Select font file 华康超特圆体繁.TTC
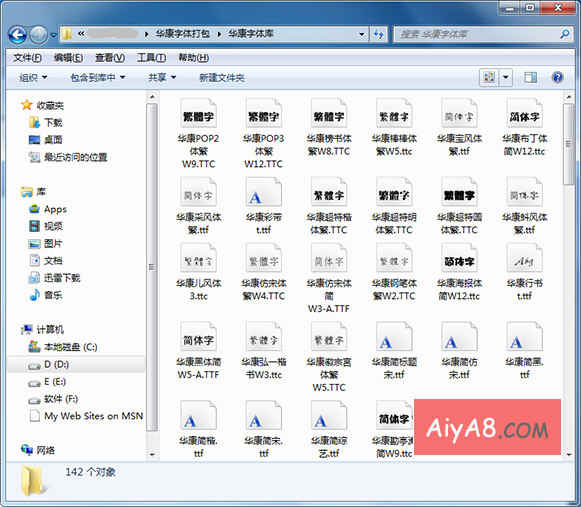Viewport: 581px width, 507px height. (x=459, y=206)
